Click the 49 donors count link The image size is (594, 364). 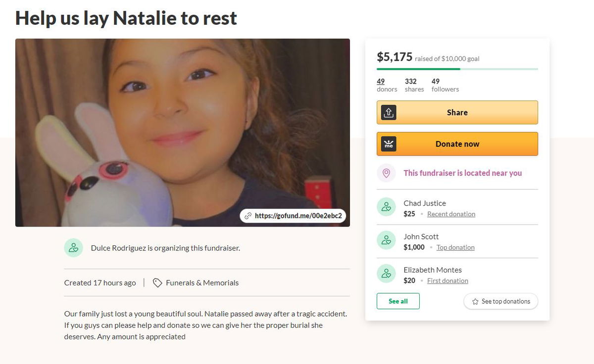(x=381, y=82)
